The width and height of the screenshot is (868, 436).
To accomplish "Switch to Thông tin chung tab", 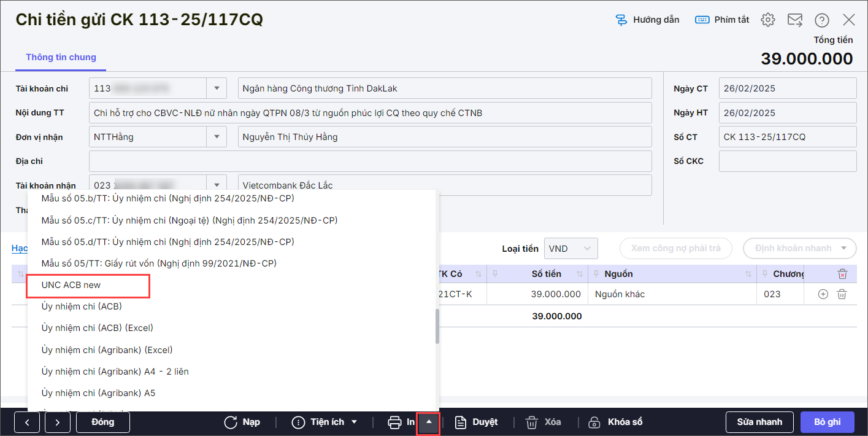I will coord(61,57).
